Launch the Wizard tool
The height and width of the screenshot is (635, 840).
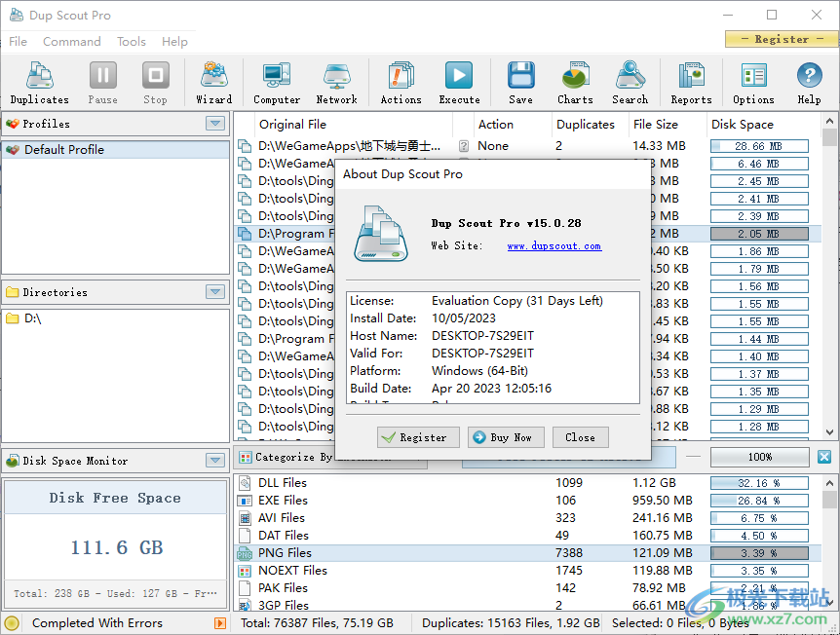[x=213, y=83]
